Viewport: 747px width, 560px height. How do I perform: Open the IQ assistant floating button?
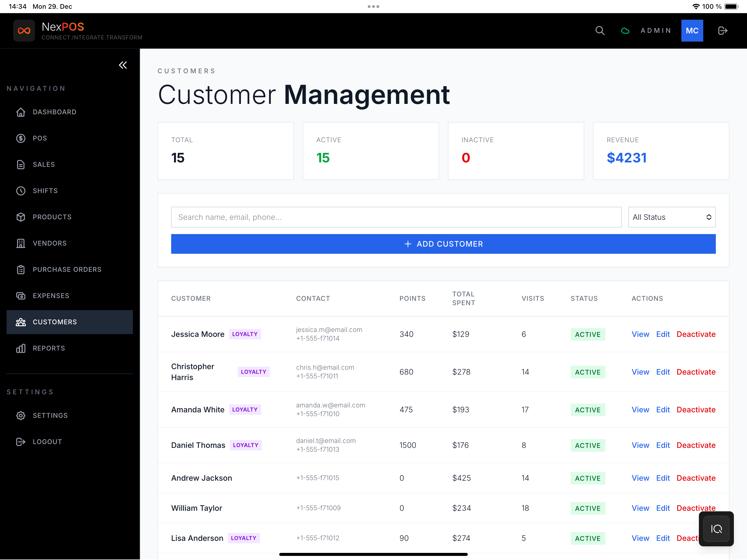click(x=716, y=529)
